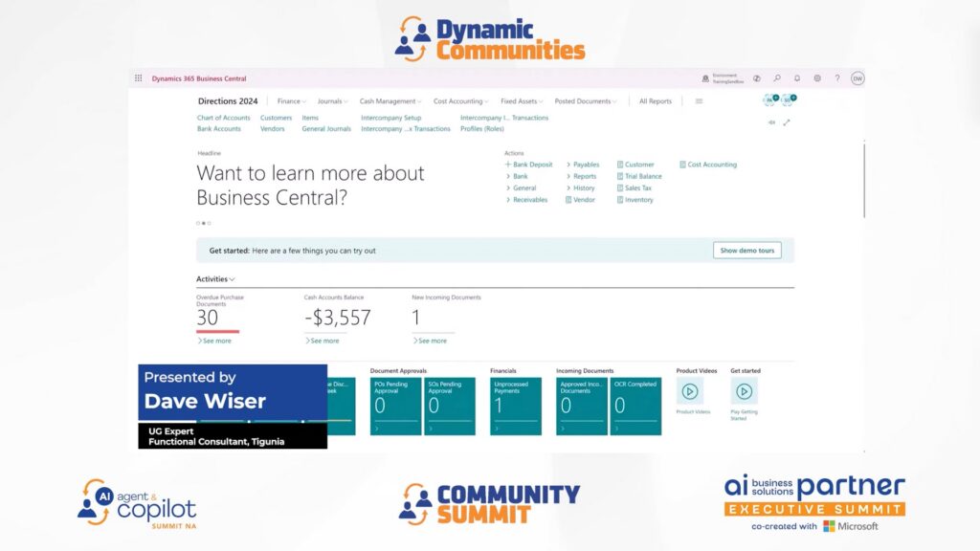Open the Unprocessed Payments tile
The image size is (980, 551).
(x=516, y=406)
